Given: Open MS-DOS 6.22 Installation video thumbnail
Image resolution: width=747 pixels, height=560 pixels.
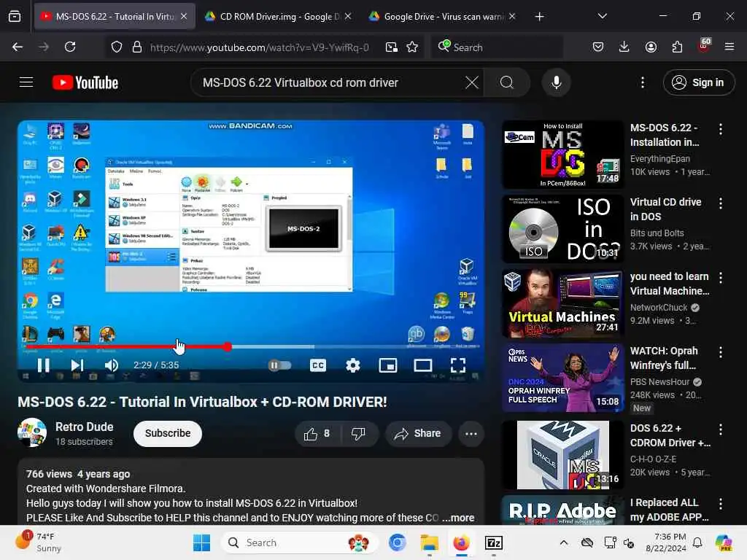Looking at the screenshot, I should coord(562,155).
